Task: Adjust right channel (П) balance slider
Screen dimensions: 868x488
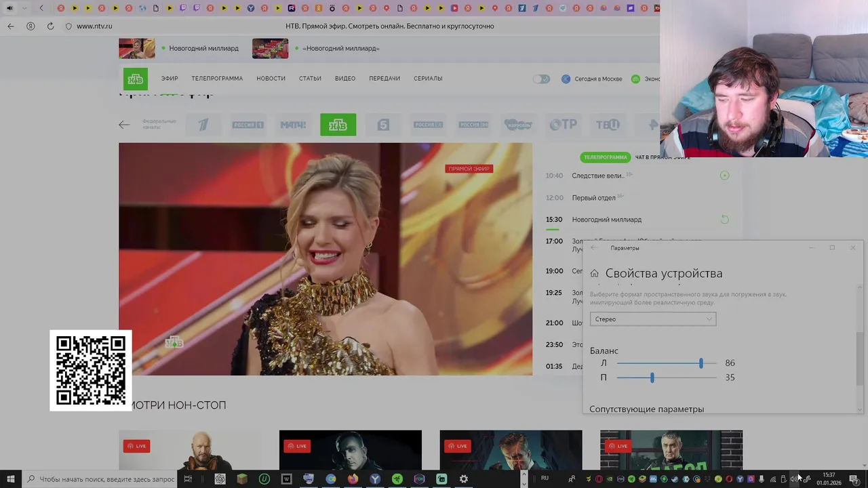Action: (666, 378)
